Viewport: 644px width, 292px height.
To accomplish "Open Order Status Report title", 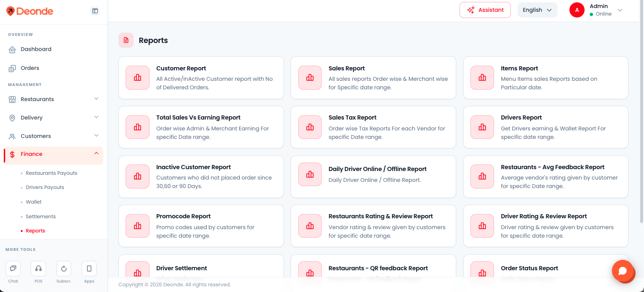I will 529,268.
